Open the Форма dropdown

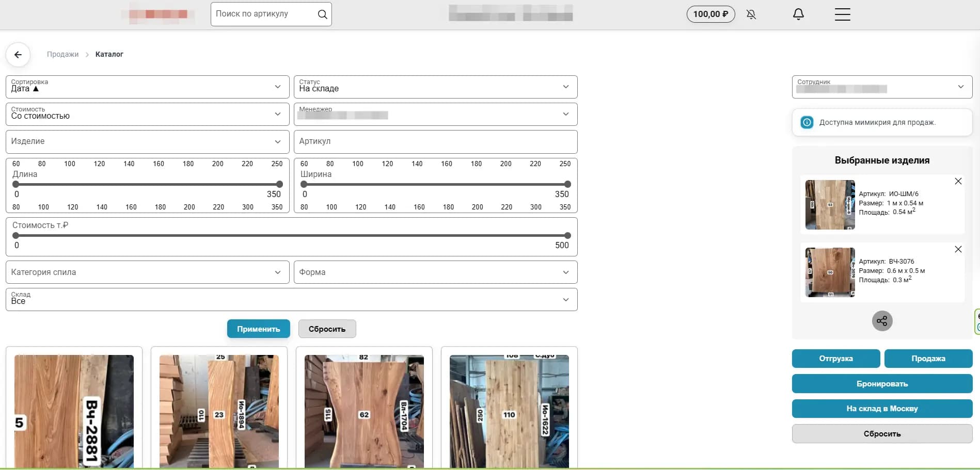[565, 272]
